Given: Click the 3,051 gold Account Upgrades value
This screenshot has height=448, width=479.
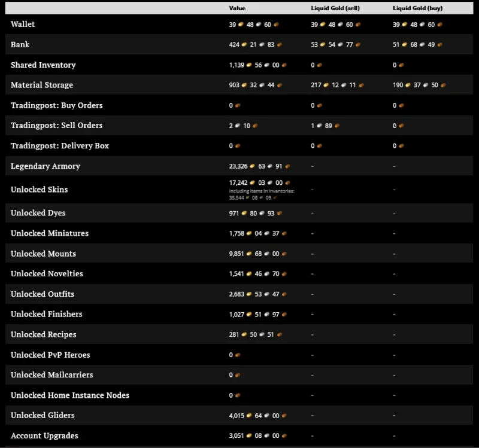Looking at the screenshot, I should click(237, 436).
